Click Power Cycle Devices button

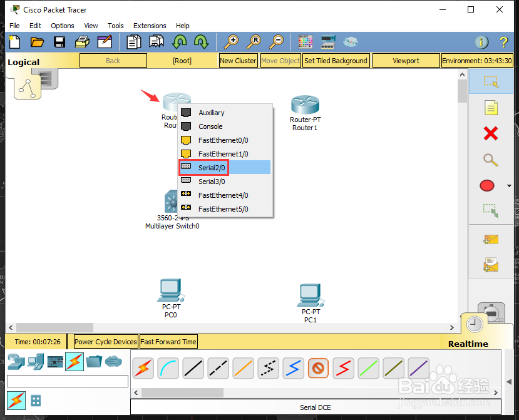[106, 342]
